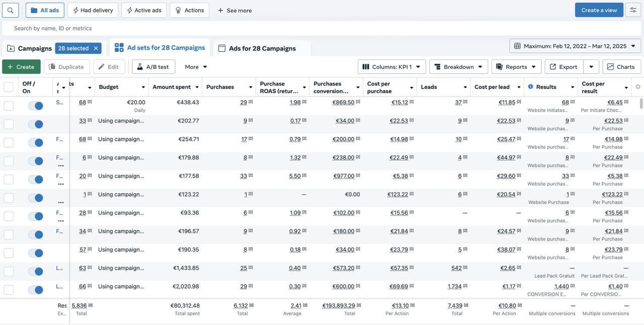The width and height of the screenshot is (644, 325).
Task: Toggle off the ad set that spent €179.88
Action: click(x=35, y=161)
